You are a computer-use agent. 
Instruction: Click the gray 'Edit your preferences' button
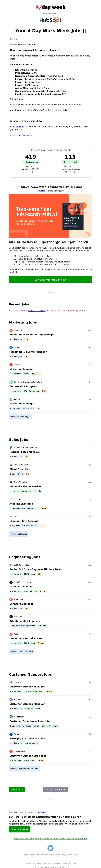point(56,789)
